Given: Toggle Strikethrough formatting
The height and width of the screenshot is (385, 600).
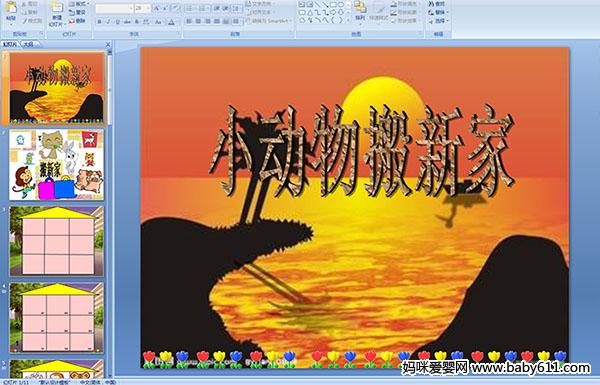Looking at the screenshot, I should tap(127, 22).
